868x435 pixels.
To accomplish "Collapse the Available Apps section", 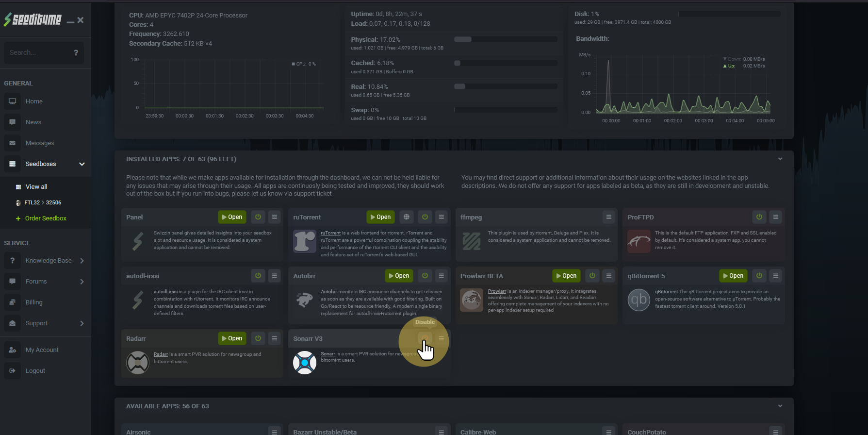I will 780,406.
